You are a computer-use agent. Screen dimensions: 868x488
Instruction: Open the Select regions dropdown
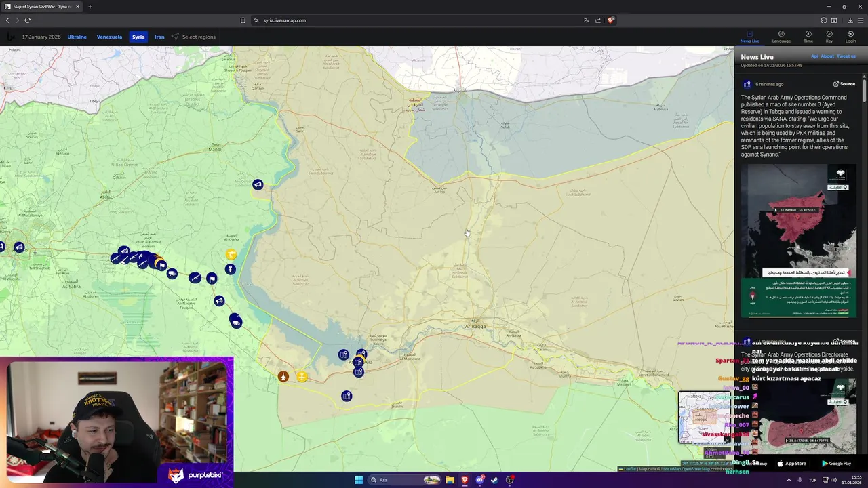click(193, 37)
